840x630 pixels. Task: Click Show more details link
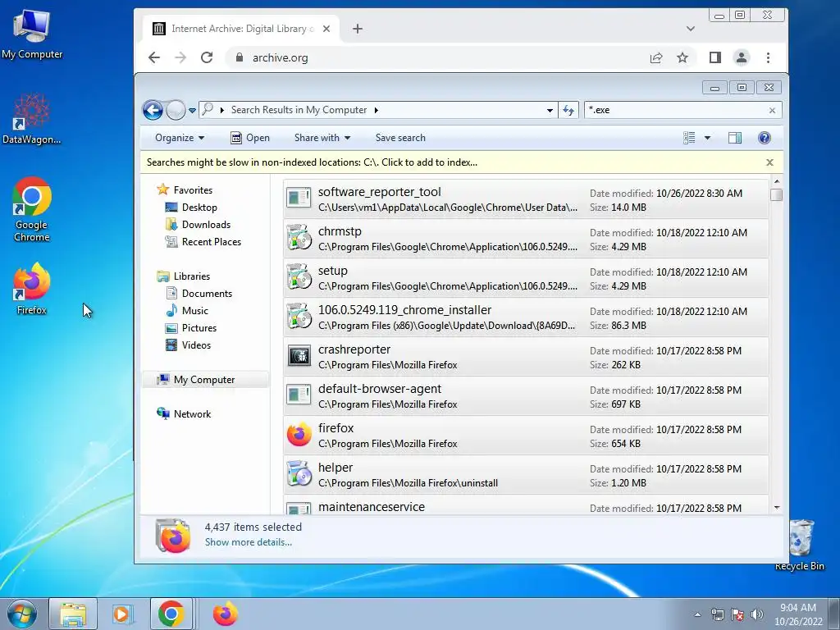pyautogui.click(x=248, y=542)
